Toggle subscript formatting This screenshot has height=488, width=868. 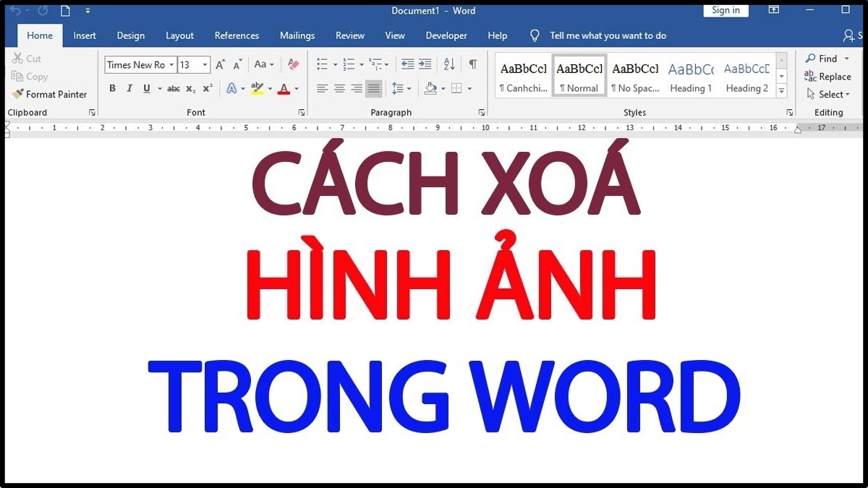coord(190,89)
